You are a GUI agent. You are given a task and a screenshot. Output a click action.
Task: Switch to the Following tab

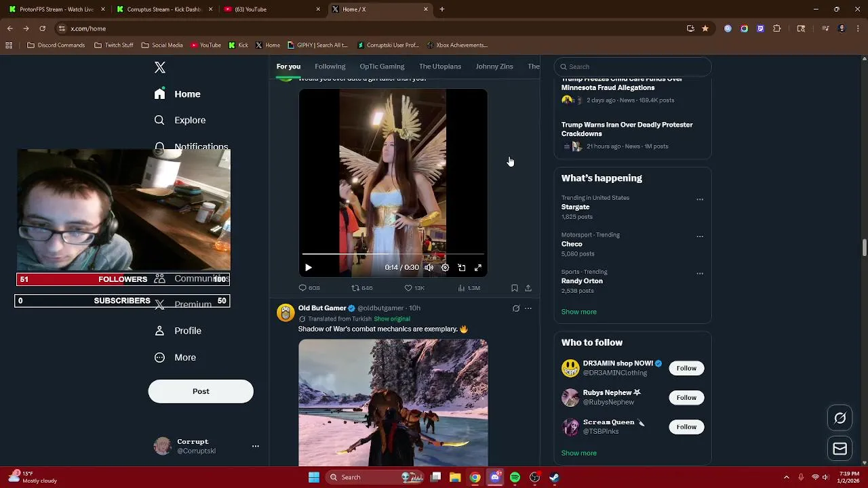(x=330, y=66)
